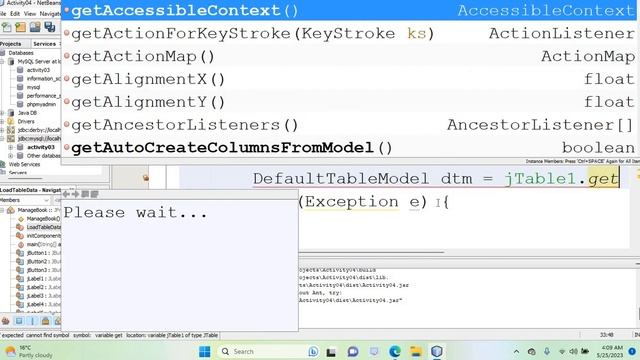
Task: Click the Task View taskbar icon
Action: tap(331, 351)
